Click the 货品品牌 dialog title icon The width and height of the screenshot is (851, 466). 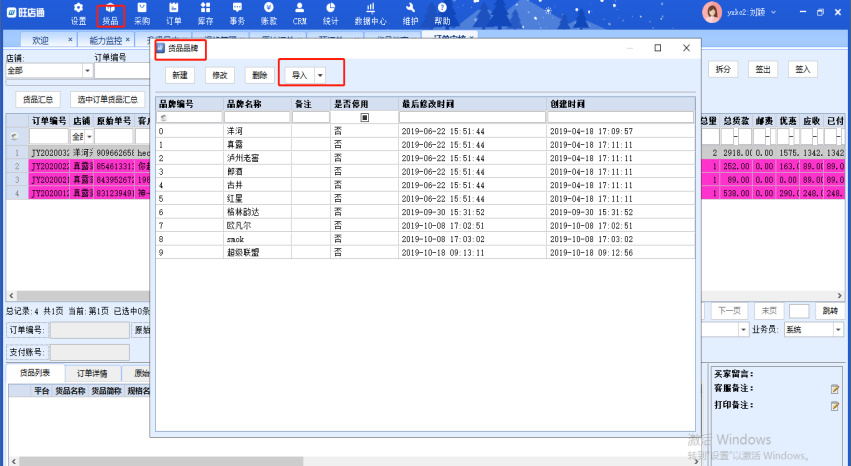(161, 48)
